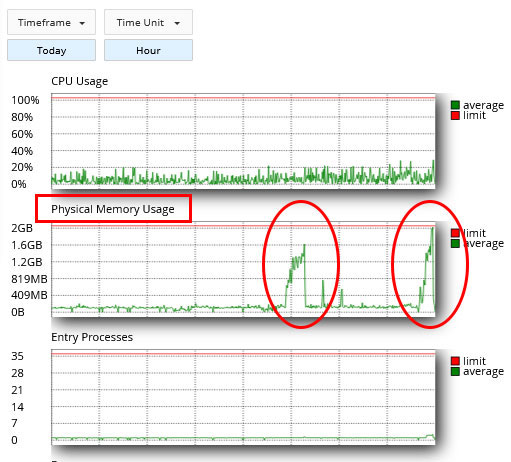
Task: Click the last memory spike near 2GB
Action: (x=433, y=229)
